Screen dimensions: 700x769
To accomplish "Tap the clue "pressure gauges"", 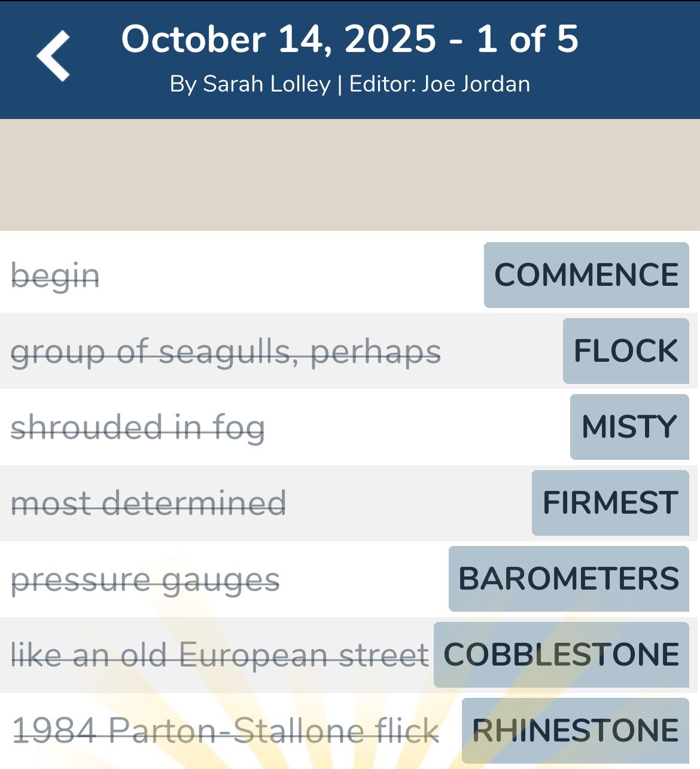I will tap(145, 579).
